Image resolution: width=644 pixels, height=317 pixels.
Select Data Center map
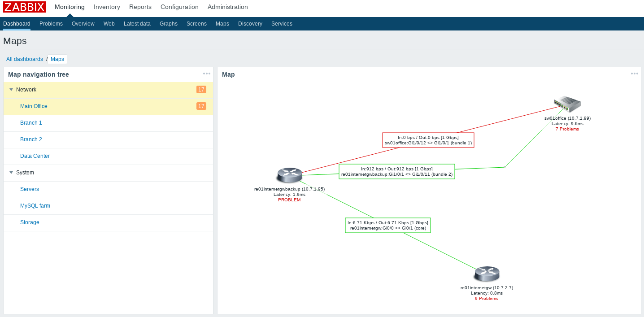pos(35,156)
